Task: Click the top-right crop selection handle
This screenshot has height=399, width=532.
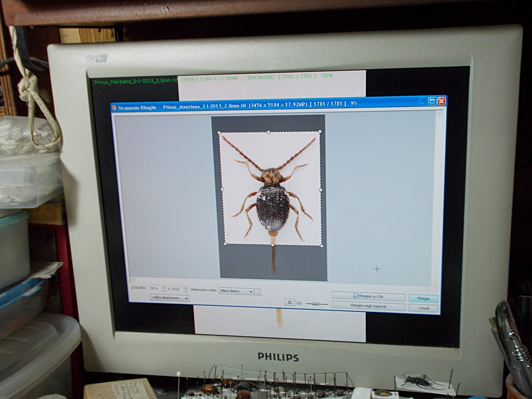Action: click(x=320, y=132)
